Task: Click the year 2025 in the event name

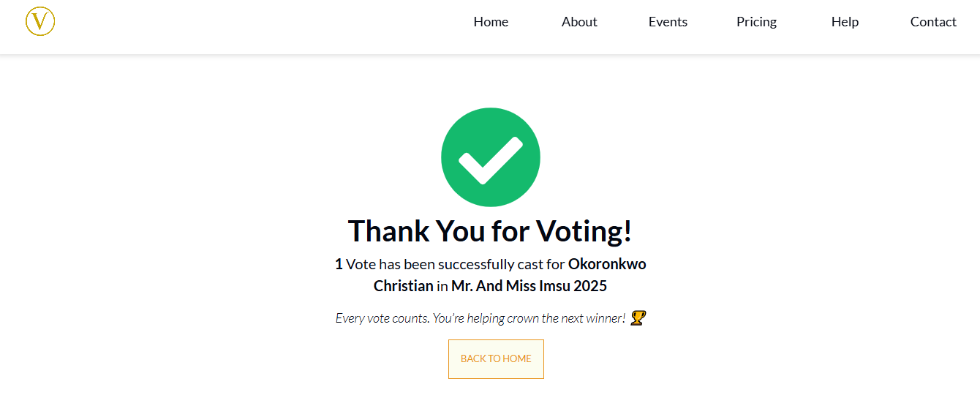Action: click(x=590, y=286)
